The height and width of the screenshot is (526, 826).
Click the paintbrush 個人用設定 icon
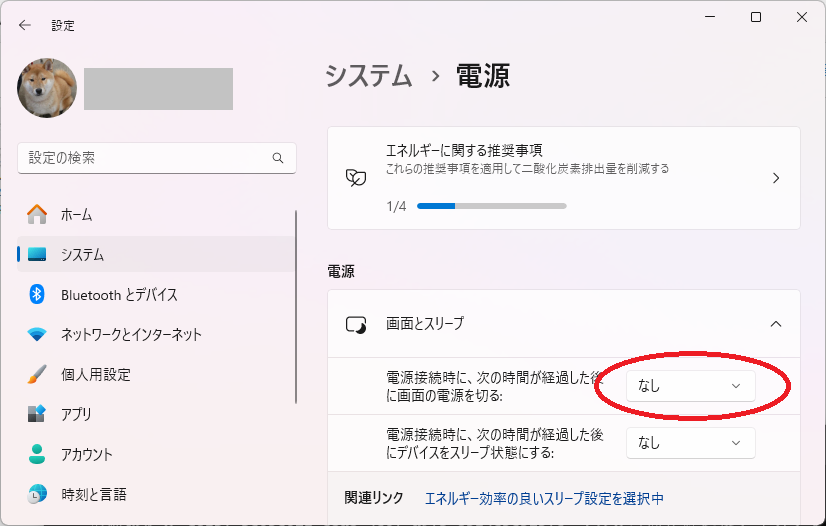pos(37,374)
